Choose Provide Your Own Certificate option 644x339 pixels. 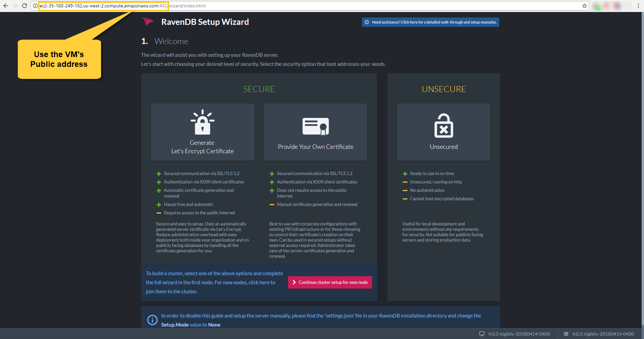click(316, 132)
